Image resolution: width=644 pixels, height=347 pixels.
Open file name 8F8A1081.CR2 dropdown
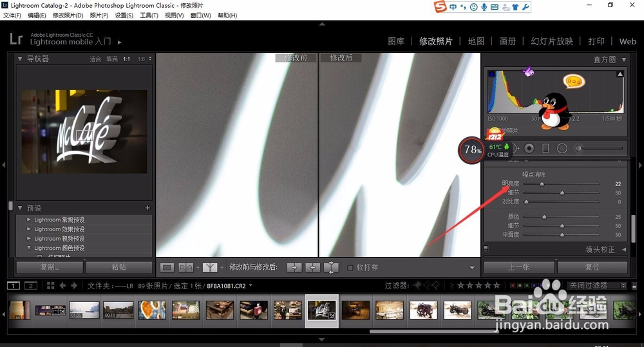(251, 286)
